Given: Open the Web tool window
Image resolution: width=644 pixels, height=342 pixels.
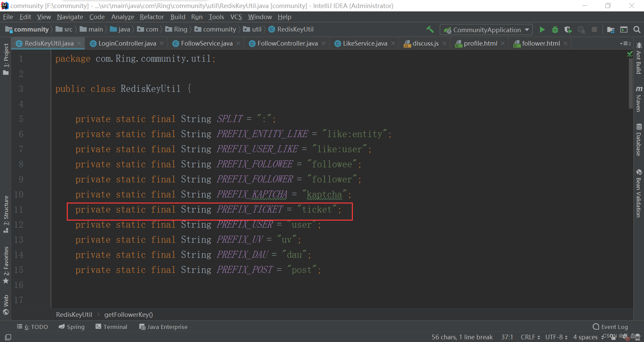Looking at the screenshot, I should tap(6, 305).
